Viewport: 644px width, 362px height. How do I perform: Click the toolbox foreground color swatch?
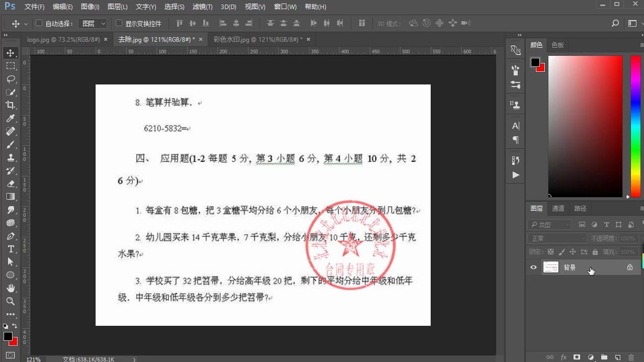tap(8, 336)
